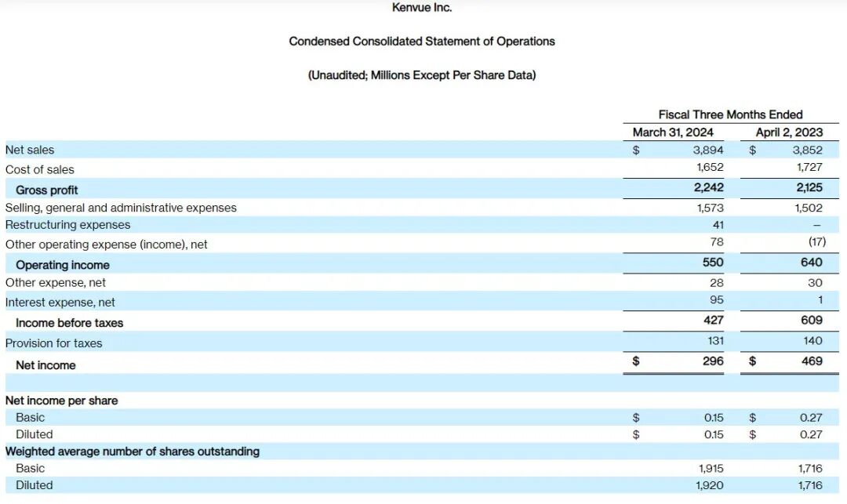Select the 'Fiscal Three Months Ended' header
The width and height of the screenshot is (847, 504).
[730, 114]
